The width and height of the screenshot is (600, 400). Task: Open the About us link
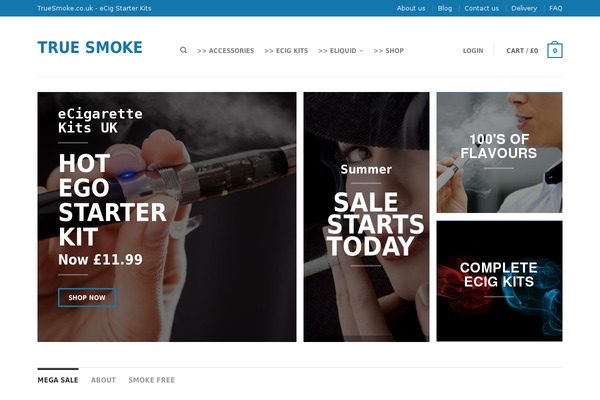[411, 8]
